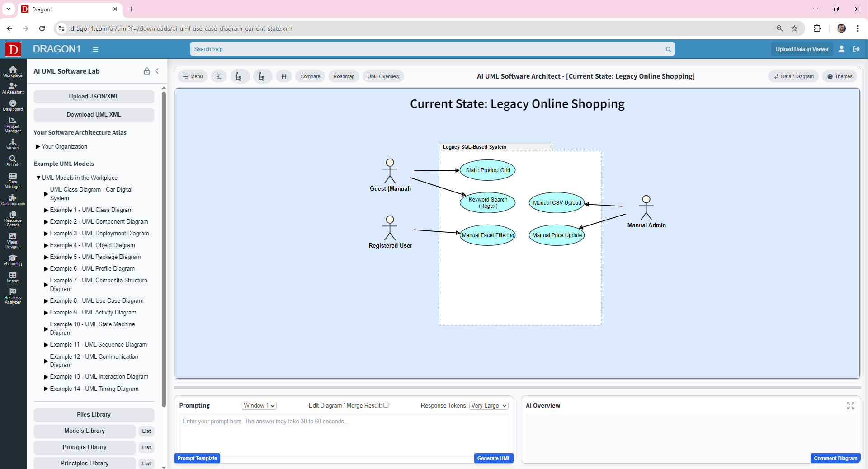Click the user profile icon in header
868x469 pixels.
[x=841, y=49]
